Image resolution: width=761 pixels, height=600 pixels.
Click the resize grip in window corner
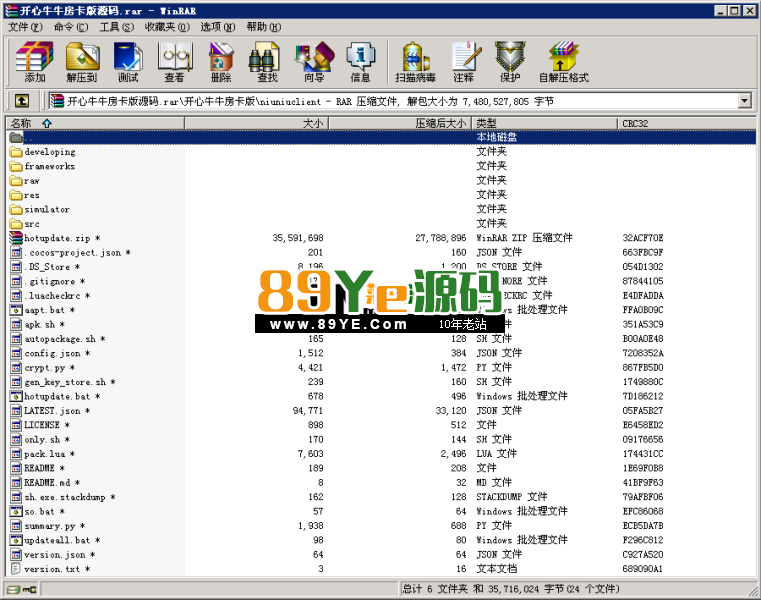[x=753, y=590]
